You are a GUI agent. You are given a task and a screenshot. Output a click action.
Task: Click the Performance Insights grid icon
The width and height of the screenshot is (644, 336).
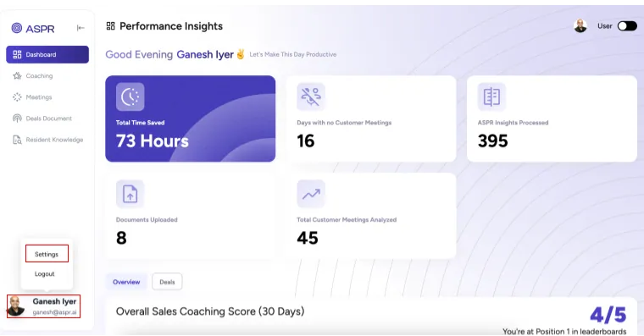[110, 26]
